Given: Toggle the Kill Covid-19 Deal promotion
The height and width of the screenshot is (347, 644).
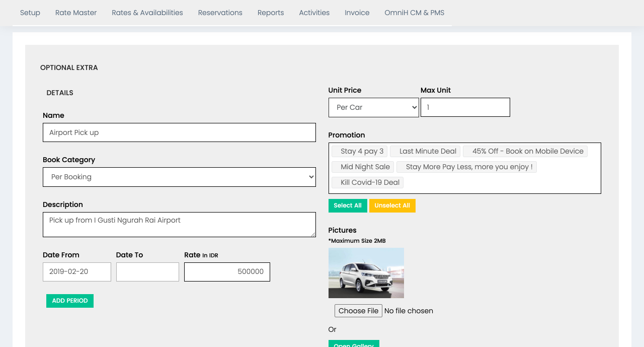Looking at the screenshot, I should pyautogui.click(x=368, y=182).
